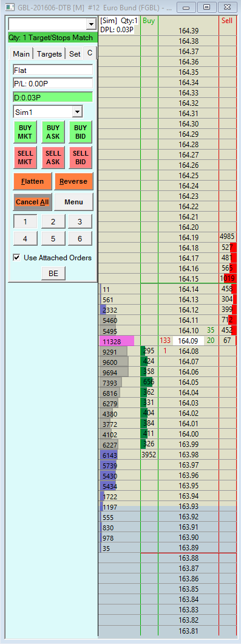This screenshot has width=241, height=644.
Task: Click the Flatten button
Action: (x=32, y=181)
